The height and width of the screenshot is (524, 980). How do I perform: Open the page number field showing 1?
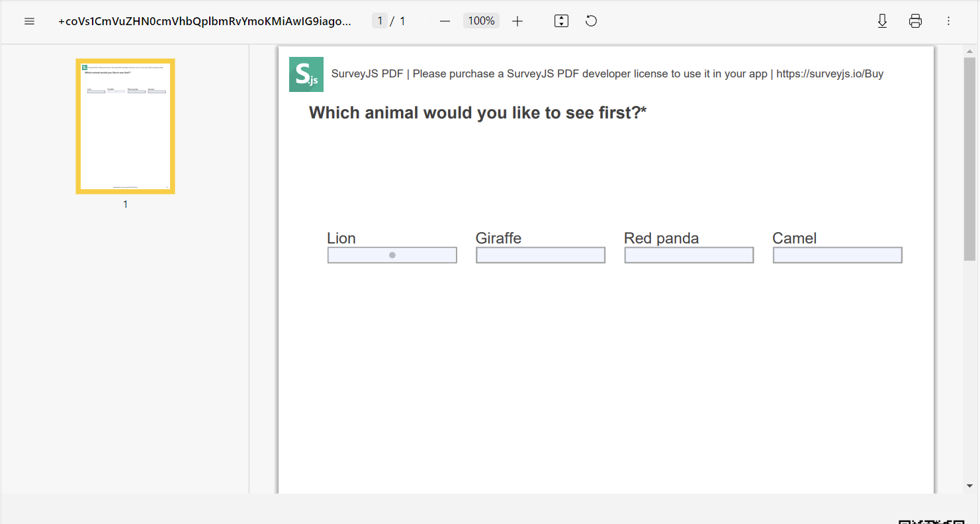380,21
